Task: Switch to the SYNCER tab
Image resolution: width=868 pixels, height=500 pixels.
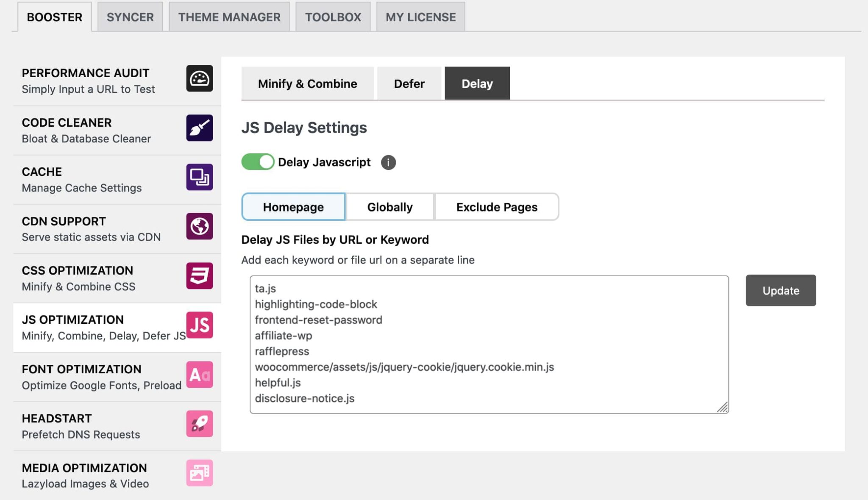Action: pyautogui.click(x=130, y=17)
